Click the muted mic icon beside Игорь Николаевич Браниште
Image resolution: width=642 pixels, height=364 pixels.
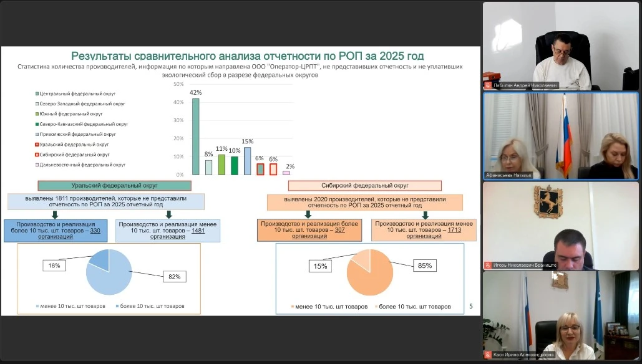(x=488, y=266)
